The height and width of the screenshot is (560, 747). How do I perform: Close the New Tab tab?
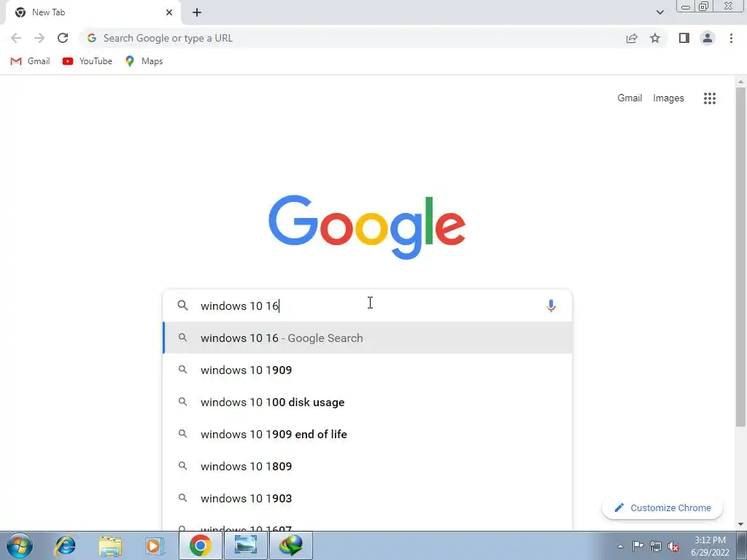click(169, 12)
